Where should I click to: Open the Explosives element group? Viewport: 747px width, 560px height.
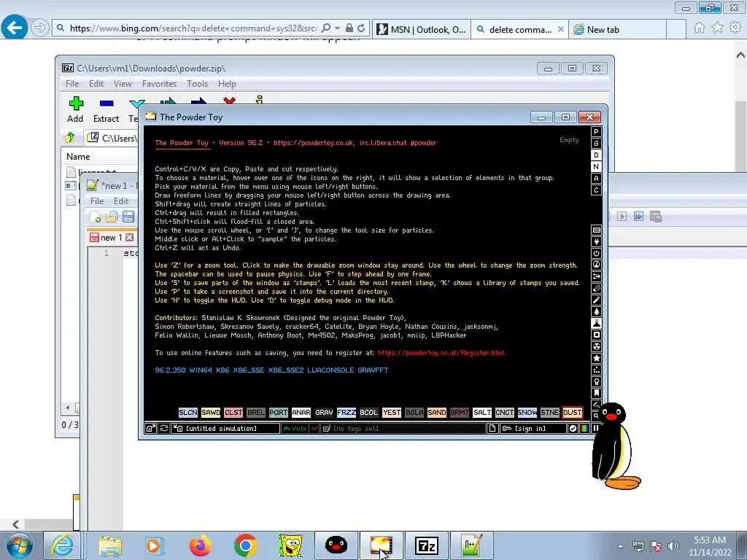tap(596, 289)
